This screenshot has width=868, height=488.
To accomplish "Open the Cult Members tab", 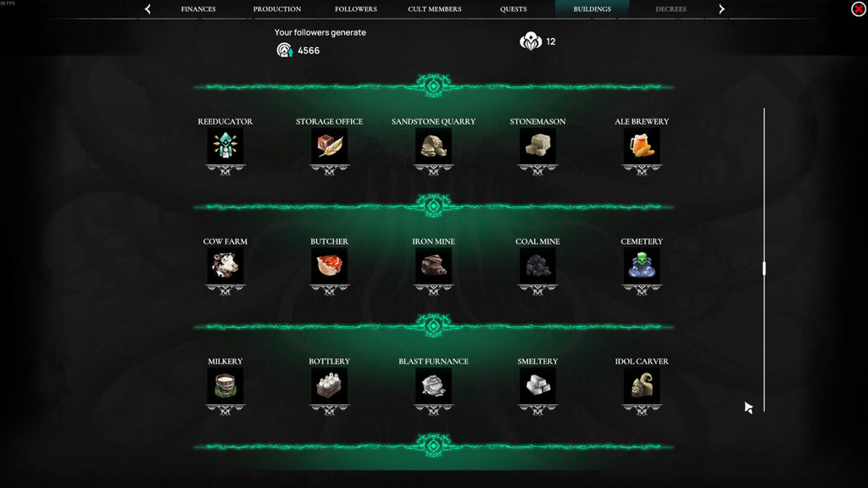I will [435, 8].
